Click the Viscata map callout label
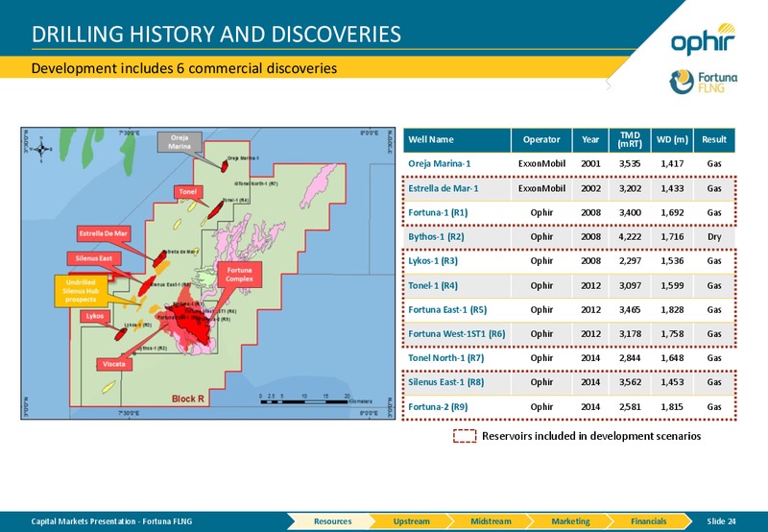 [x=114, y=364]
